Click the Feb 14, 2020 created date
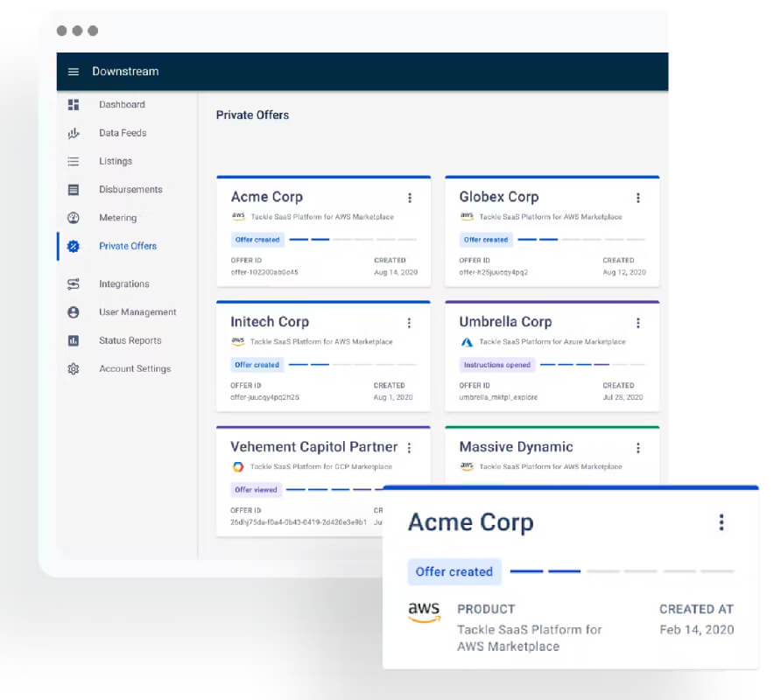 [x=696, y=630]
